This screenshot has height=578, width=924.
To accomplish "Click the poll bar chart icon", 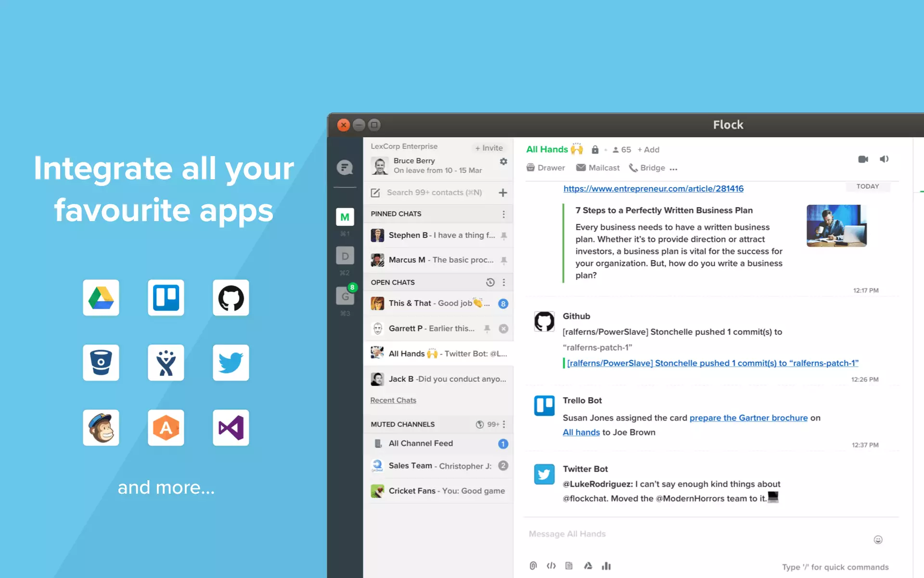I will point(606,566).
